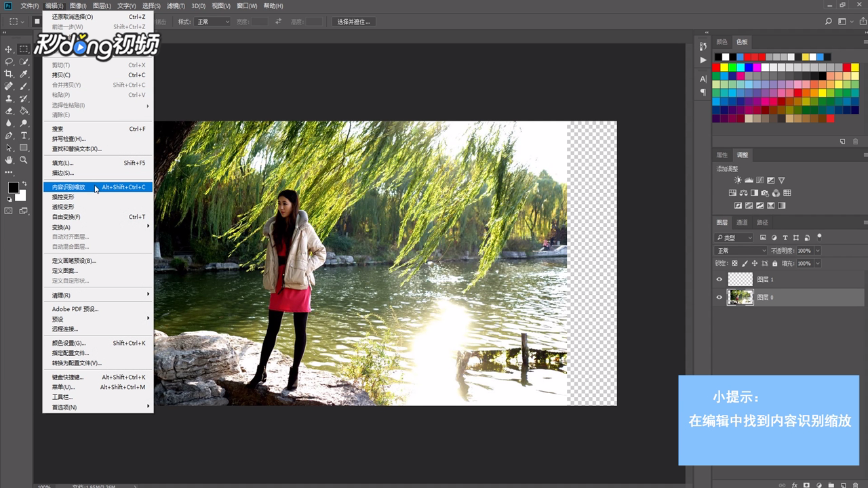This screenshot has height=488, width=868.
Task: Select the History Brush tool
Action: (x=24, y=98)
